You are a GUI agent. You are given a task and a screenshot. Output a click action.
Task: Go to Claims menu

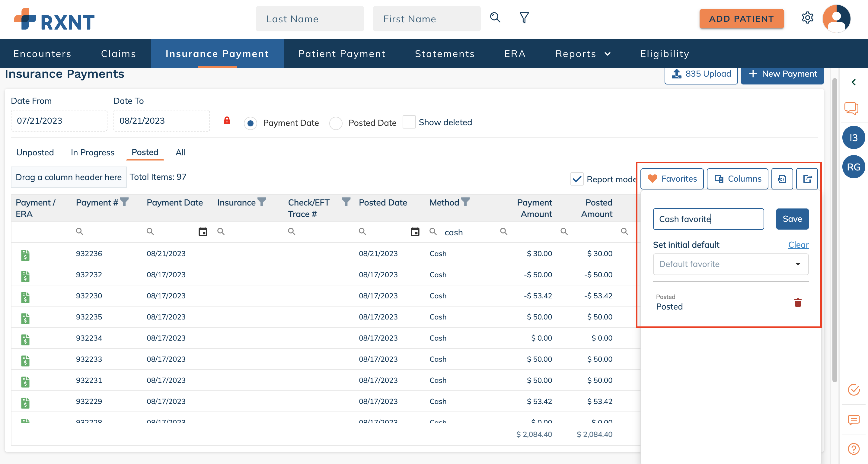coord(118,53)
